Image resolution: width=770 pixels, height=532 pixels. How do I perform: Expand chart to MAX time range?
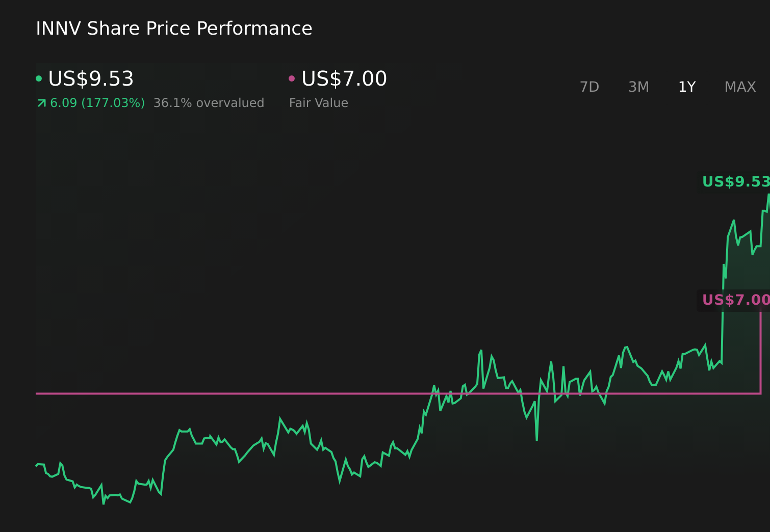[740, 87]
